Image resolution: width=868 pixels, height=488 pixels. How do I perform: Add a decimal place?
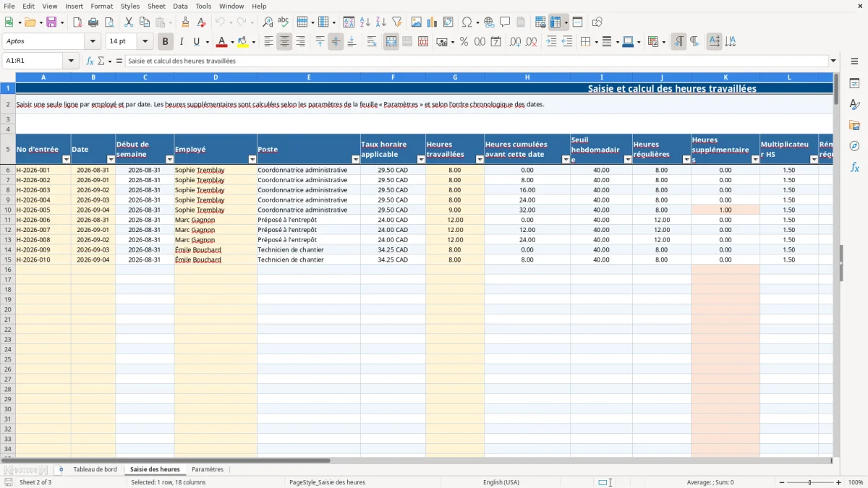(x=515, y=42)
